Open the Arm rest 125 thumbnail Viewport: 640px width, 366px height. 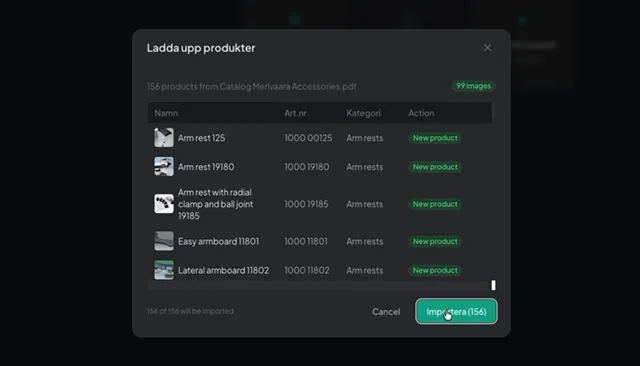coord(164,138)
